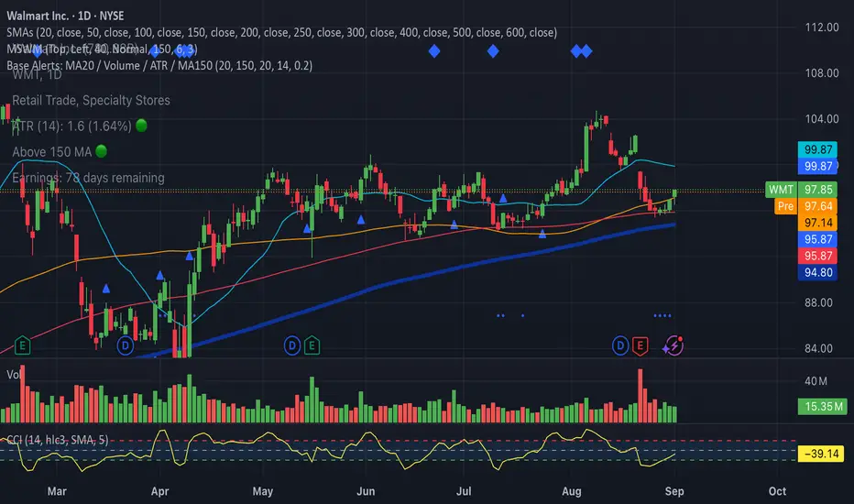The width and height of the screenshot is (854, 504).
Task: Open the dividend D marker in mid-August
Action: pos(619,345)
